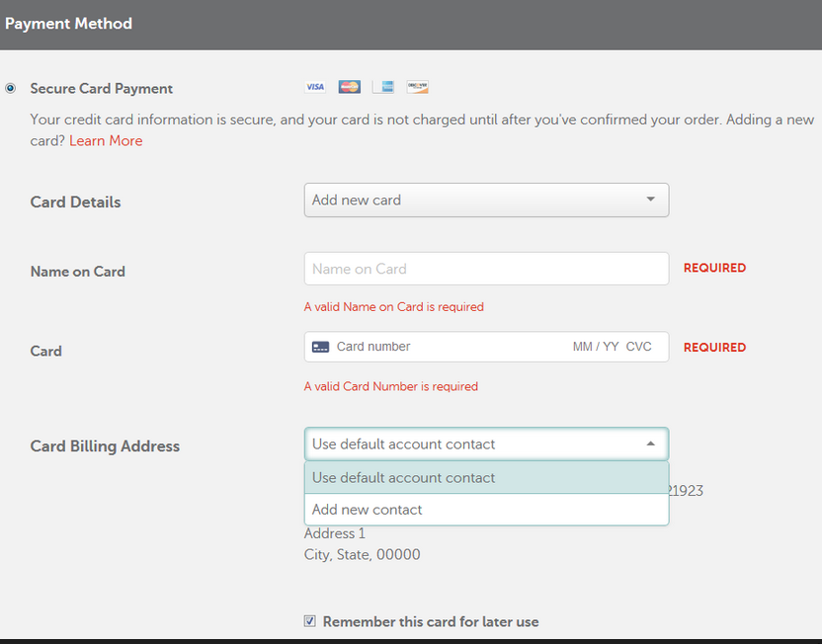
Task: Click the Name on Card validation error message
Action: (394, 306)
